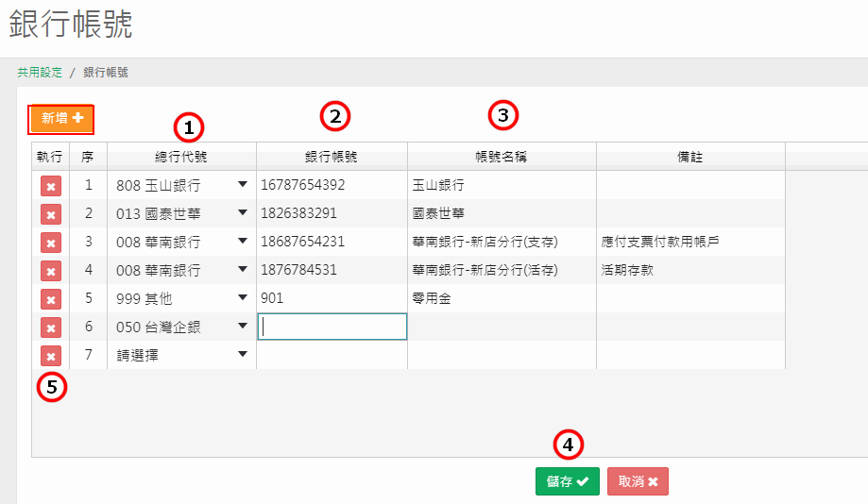The image size is (868, 504).
Task: Click account number 18687654231
Action: point(303,242)
